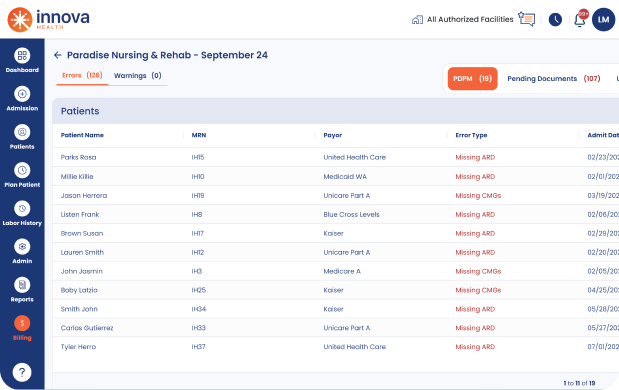Click the back arrow beside Paradise Nursing
This screenshot has width=619, height=390.
point(58,55)
